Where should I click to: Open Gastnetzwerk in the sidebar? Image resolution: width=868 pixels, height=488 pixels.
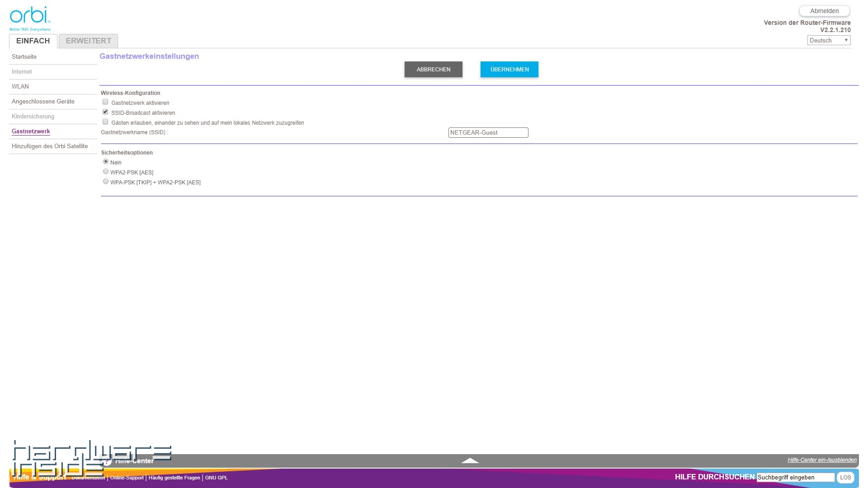click(x=31, y=131)
